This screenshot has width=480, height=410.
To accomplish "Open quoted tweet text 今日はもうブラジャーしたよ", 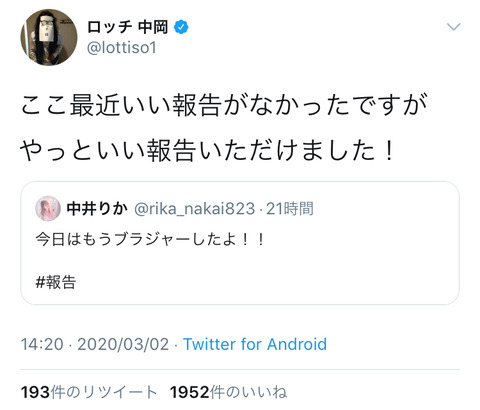I will click(150, 239).
